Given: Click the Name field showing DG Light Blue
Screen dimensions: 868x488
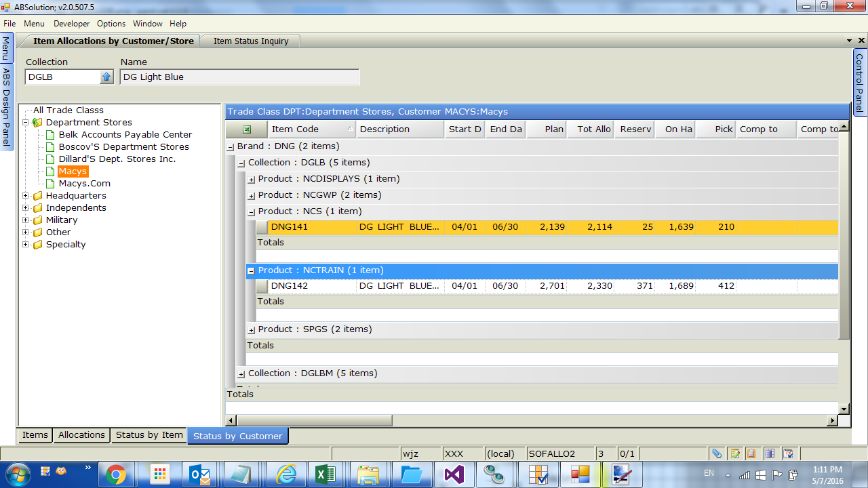Looking at the screenshot, I should pyautogui.click(x=240, y=77).
